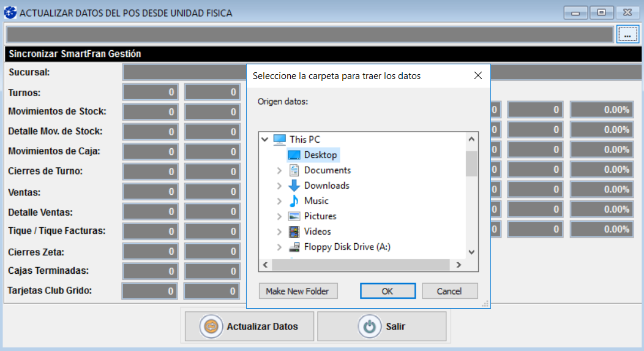644x351 pixels.
Task: Expand the Videos folder node
Action: coord(279,232)
